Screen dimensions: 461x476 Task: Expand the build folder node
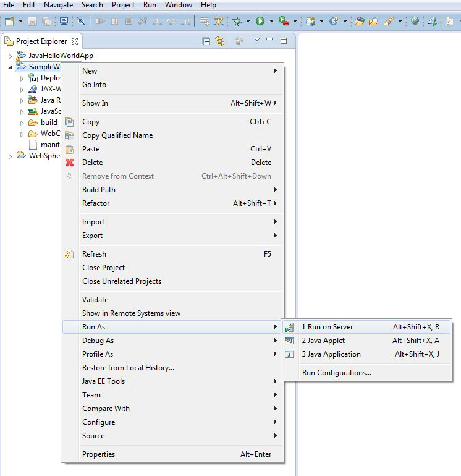pyautogui.click(x=22, y=123)
